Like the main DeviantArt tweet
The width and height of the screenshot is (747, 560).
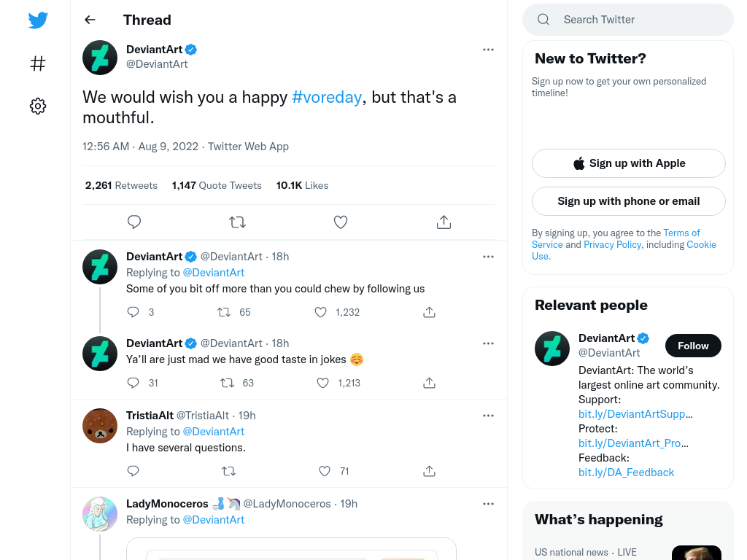340,222
